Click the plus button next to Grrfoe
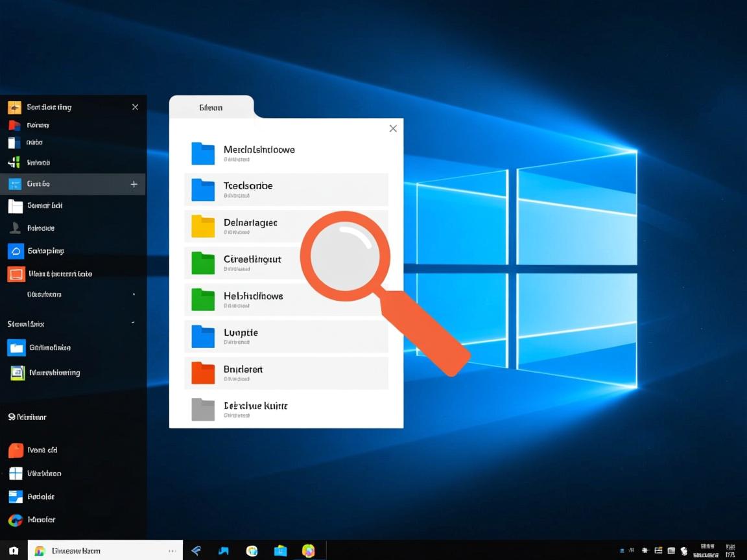The image size is (747, 560). 134,183
